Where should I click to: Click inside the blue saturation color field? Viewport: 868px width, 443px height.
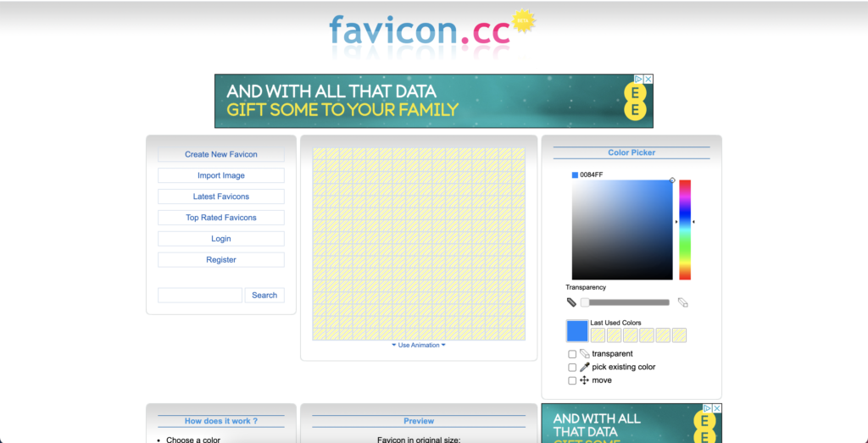coord(622,230)
